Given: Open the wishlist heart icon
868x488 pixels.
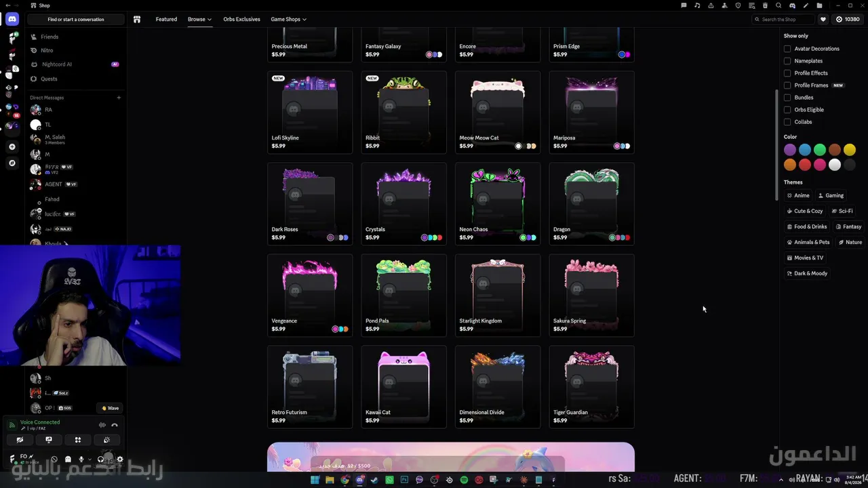Looking at the screenshot, I should [823, 20].
